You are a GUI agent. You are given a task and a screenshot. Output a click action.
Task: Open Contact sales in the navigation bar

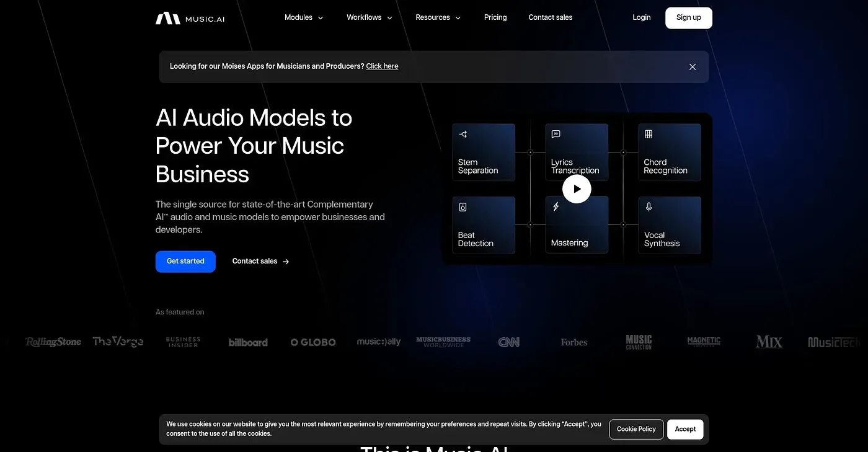(551, 17)
